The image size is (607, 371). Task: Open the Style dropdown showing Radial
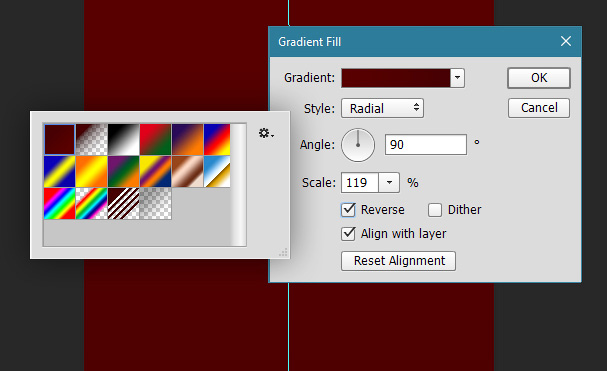click(382, 108)
